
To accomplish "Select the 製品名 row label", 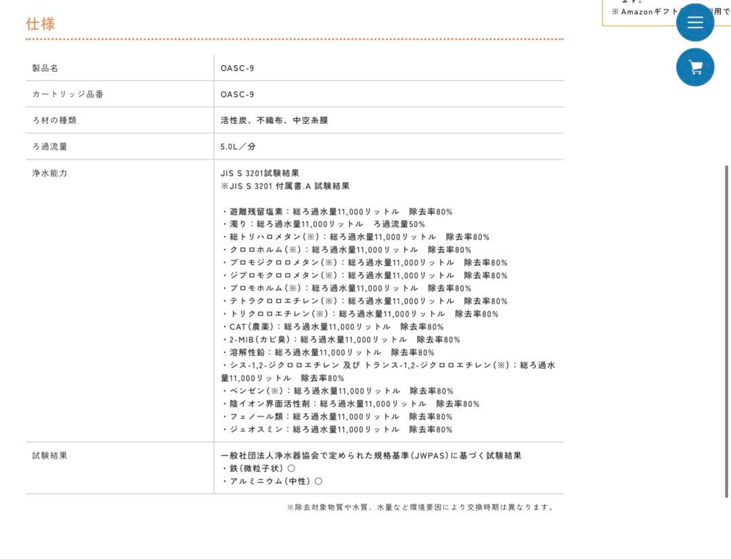I will (x=45, y=68).
